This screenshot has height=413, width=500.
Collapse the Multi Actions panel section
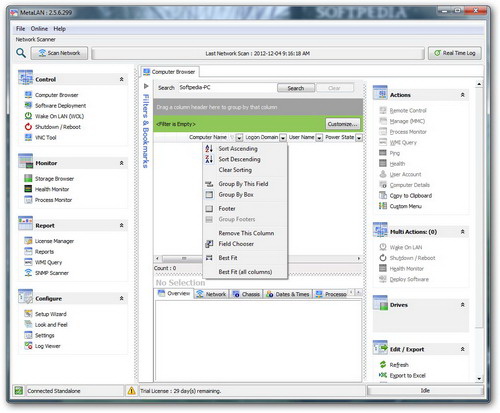click(x=463, y=232)
